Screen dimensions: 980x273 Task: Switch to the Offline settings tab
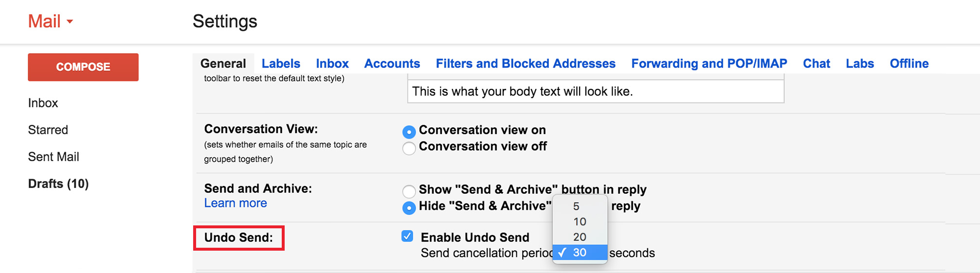tap(909, 64)
